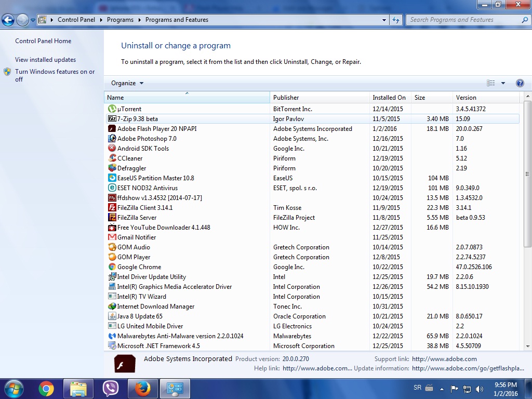The height and width of the screenshot is (399, 532).
Task: Select the Adobe Flash Player icon in list
Action: coord(112,129)
